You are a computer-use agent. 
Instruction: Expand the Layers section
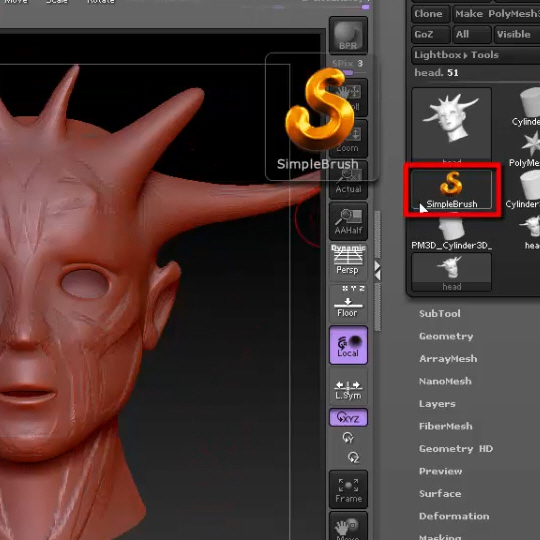coord(437,404)
